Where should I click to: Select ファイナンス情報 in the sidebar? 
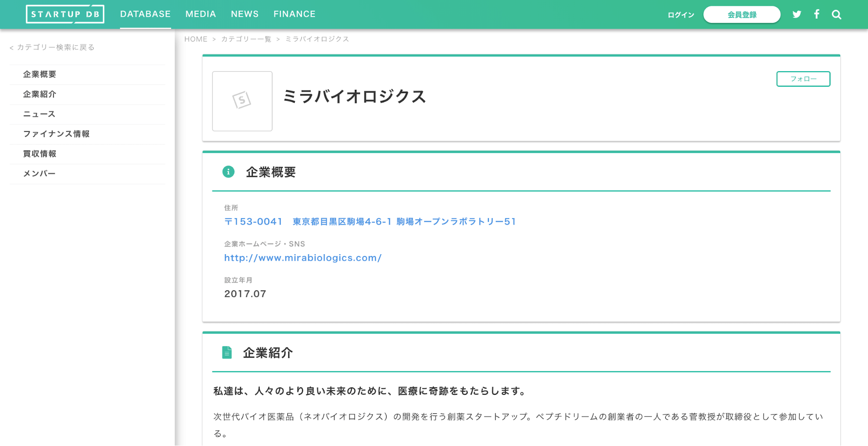[87, 134]
